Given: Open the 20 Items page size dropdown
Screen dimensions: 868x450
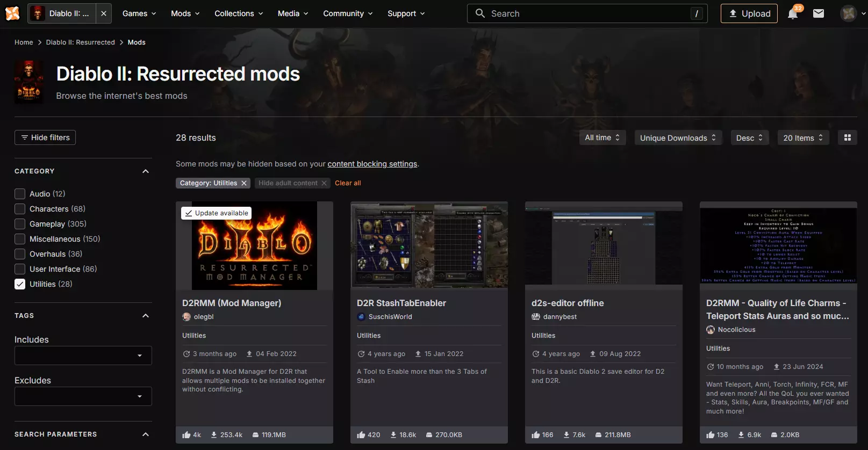Looking at the screenshot, I should pos(804,138).
